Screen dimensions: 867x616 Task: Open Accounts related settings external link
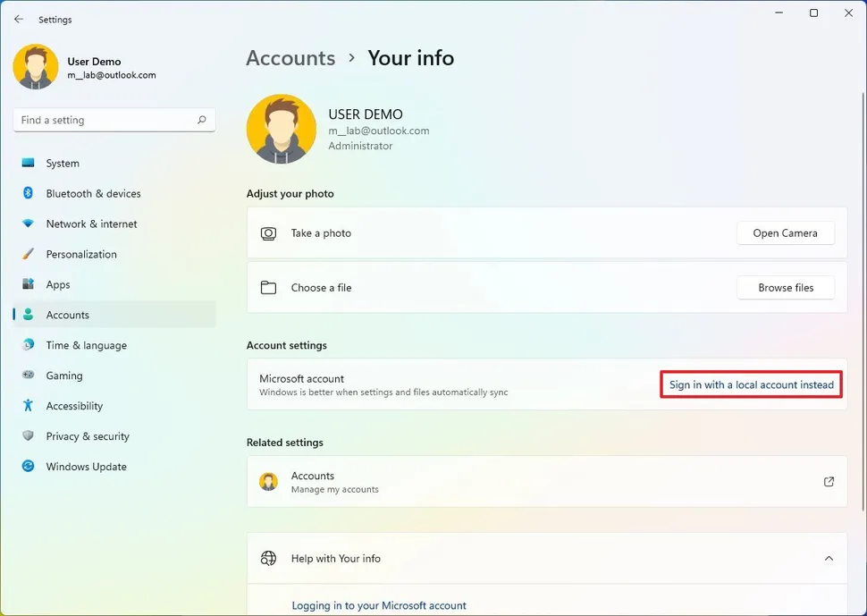[829, 482]
